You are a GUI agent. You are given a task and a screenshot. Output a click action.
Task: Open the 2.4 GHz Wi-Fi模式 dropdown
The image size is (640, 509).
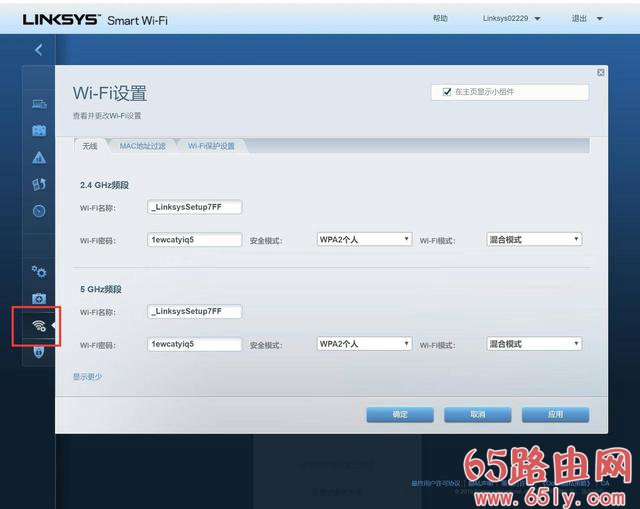(x=534, y=239)
